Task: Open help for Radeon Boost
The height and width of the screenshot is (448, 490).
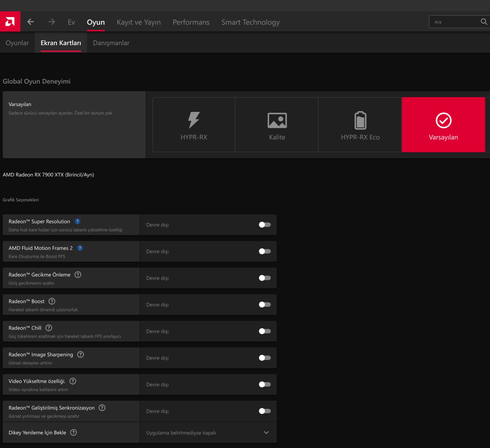Action: (52, 301)
